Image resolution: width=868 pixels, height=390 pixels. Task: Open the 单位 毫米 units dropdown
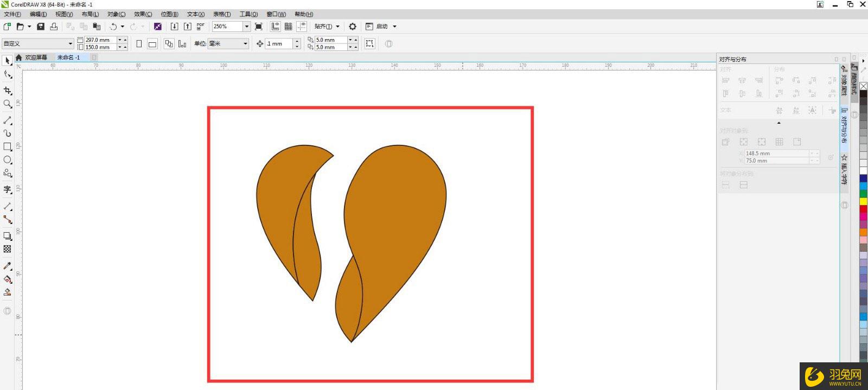tap(245, 44)
